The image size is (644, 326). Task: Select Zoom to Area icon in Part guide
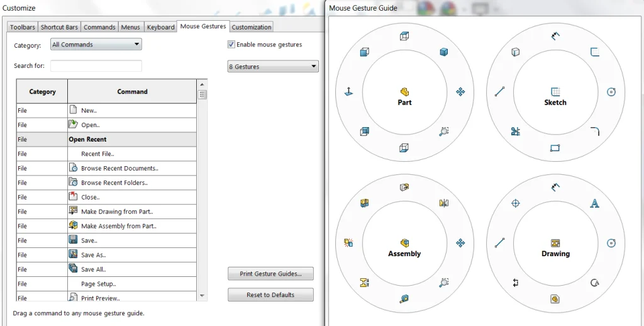[443, 132]
